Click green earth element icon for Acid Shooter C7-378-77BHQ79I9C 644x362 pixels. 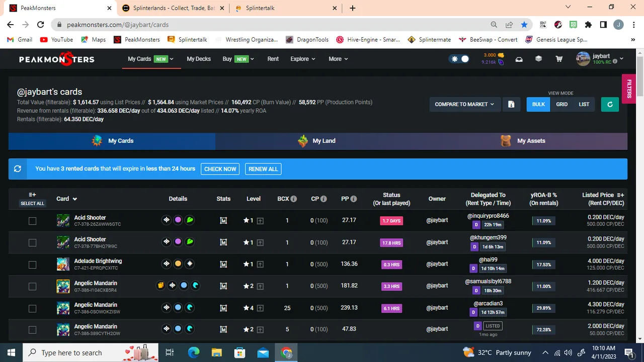click(x=190, y=242)
